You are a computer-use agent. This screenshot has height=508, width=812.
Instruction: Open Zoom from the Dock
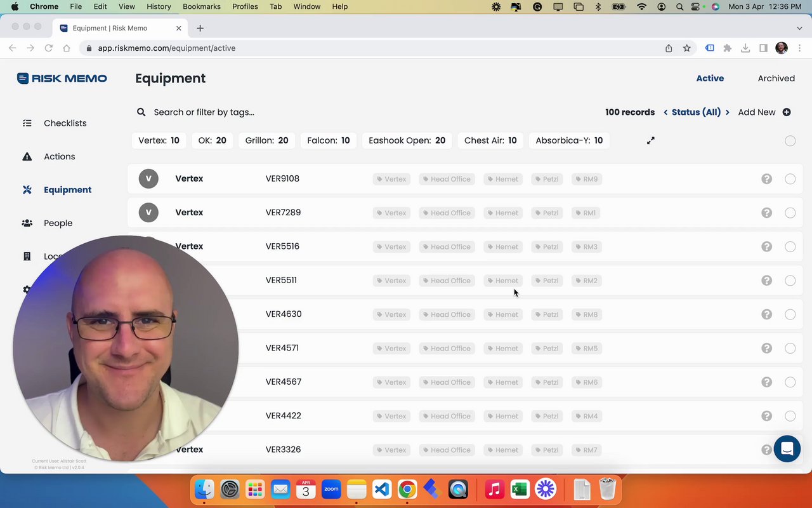coord(331,490)
